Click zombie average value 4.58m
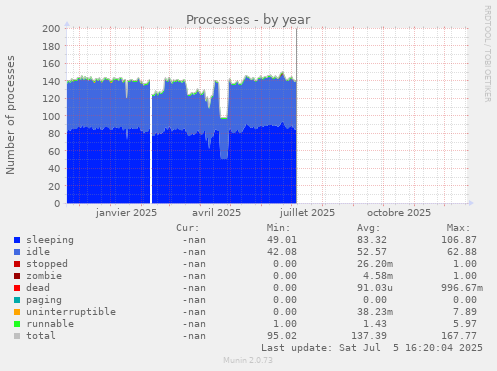497x371 pixels. click(378, 276)
